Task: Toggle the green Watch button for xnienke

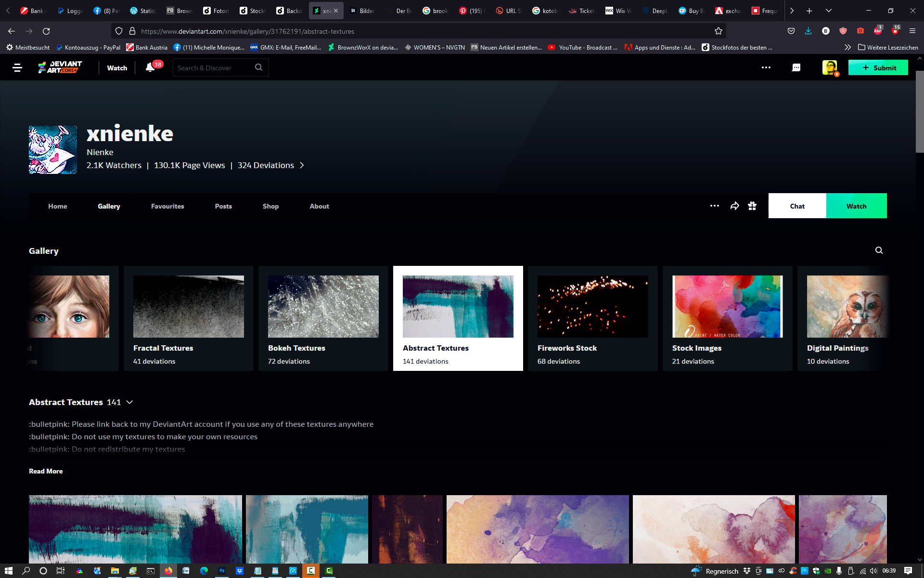Action: pyautogui.click(x=856, y=206)
